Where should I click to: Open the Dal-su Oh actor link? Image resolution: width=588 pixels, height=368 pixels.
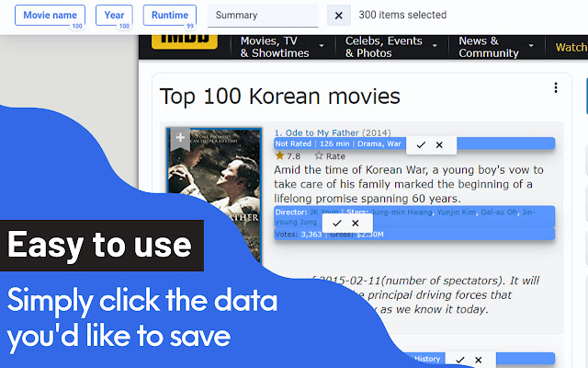[x=499, y=213]
